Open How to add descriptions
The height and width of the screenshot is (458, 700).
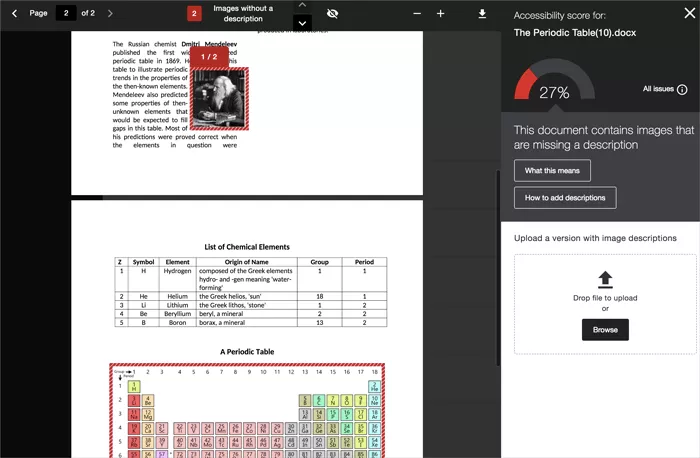pos(565,198)
